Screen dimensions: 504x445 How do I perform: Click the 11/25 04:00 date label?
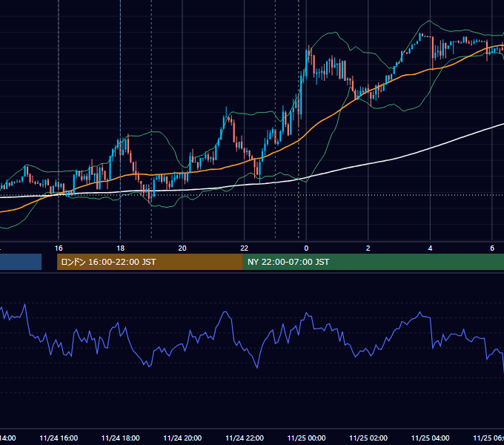point(431,438)
